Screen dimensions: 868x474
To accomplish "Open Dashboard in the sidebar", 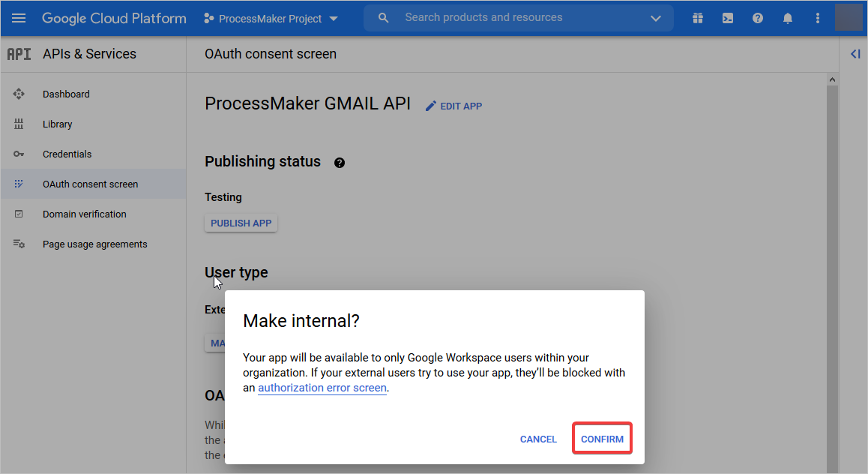I will (66, 94).
